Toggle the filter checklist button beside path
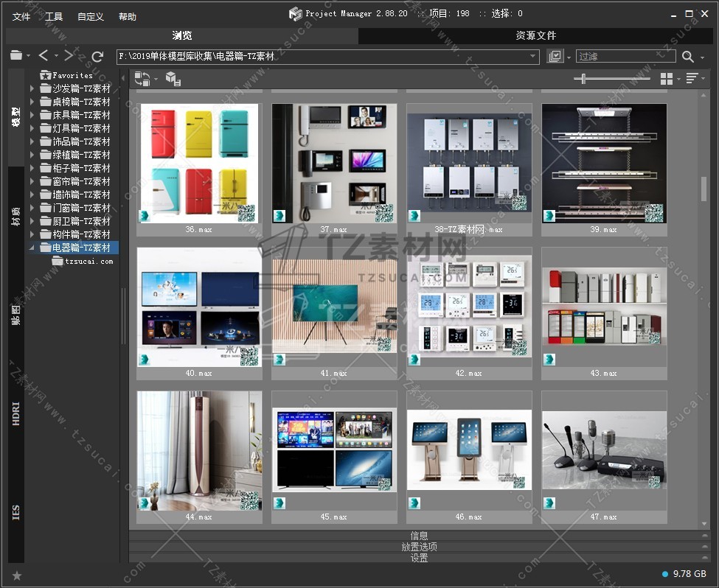This screenshot has width=719, height=588. coord(555,57)
